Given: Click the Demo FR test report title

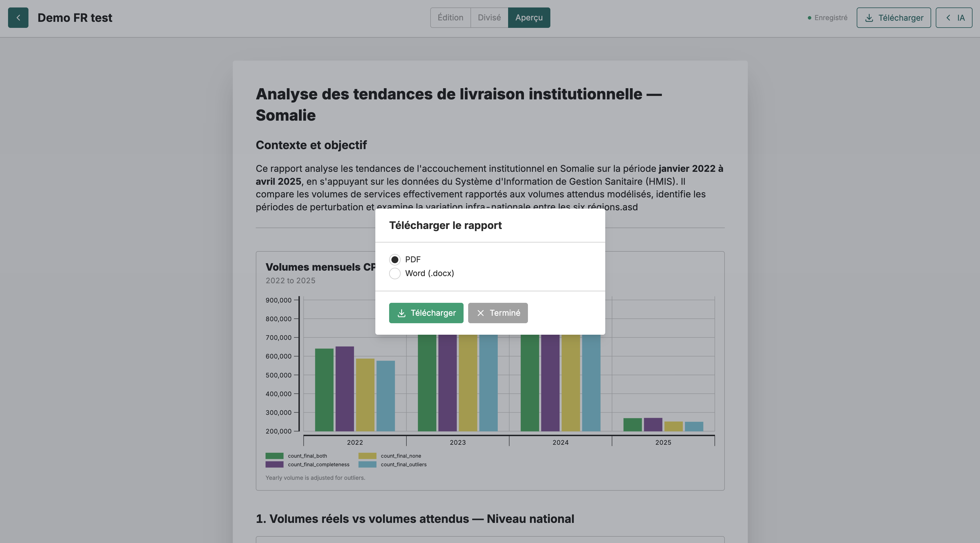Looking at the screenshot, I should 75,18.
